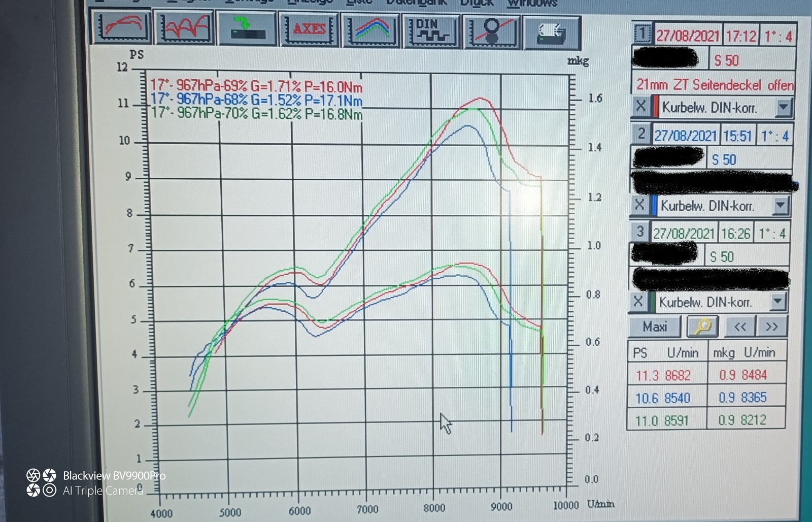
Task: Click the DIN correction toolbar icon
Action: coord(431,31)
